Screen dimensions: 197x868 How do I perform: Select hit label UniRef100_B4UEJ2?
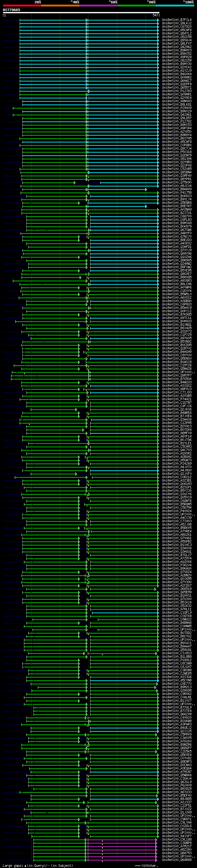[176, 728]
